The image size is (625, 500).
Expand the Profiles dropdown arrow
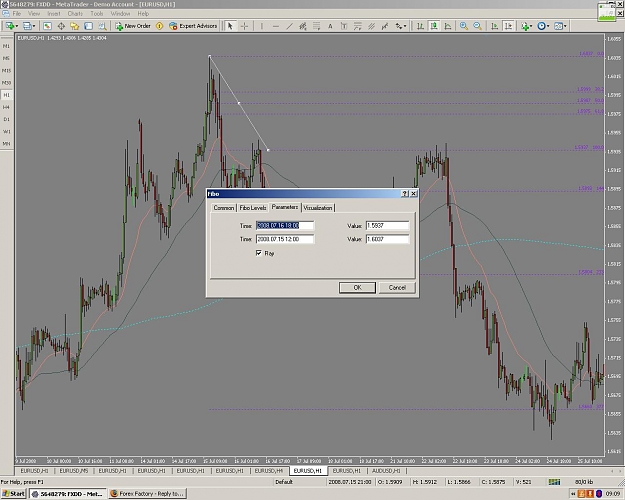[34, 26]
